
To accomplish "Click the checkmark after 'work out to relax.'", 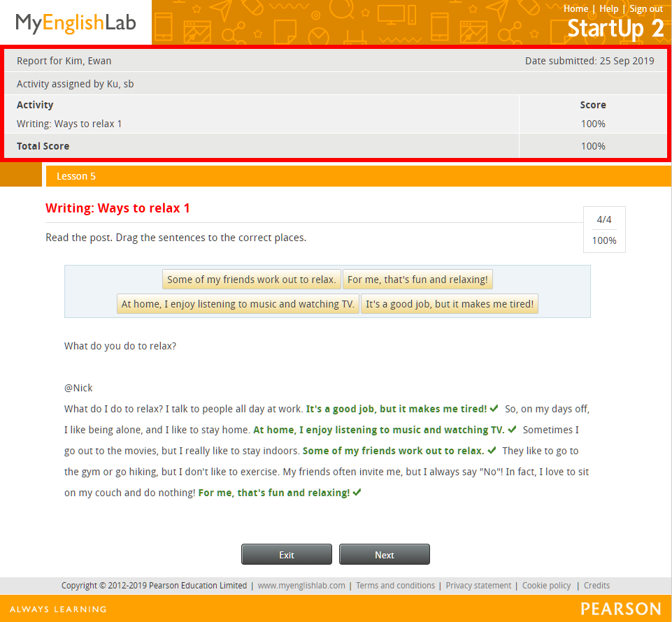I will (492, 450).
